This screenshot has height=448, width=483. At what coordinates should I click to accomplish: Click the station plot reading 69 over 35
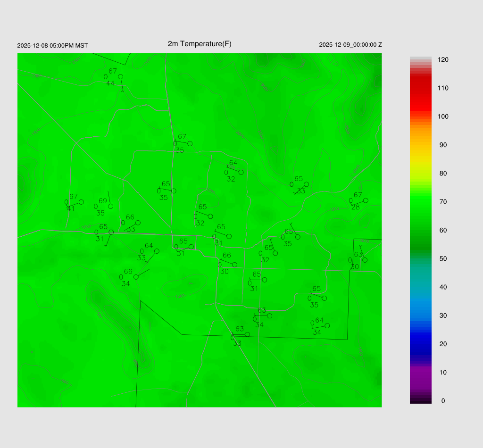pyautogui.click(x=110, y=206)
